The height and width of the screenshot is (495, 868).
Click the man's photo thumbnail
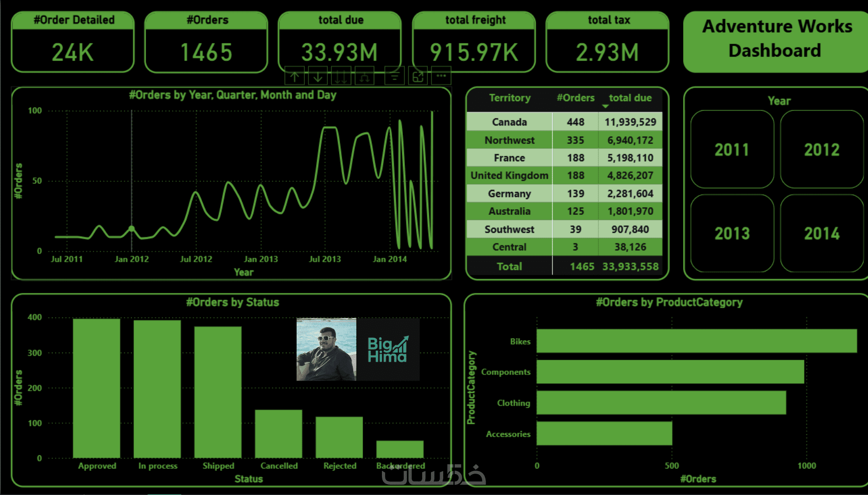(x=326, y=350)
